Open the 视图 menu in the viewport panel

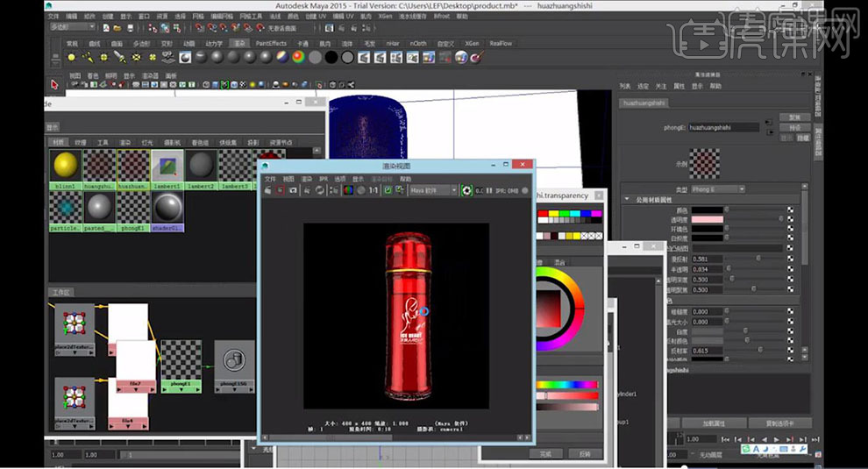[75, 76]
